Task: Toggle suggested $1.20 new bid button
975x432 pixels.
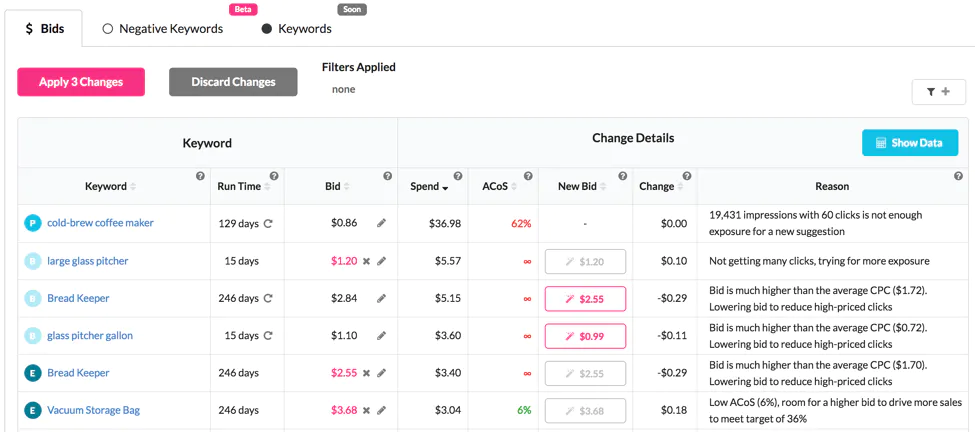Action: click(x=585, y=262)
